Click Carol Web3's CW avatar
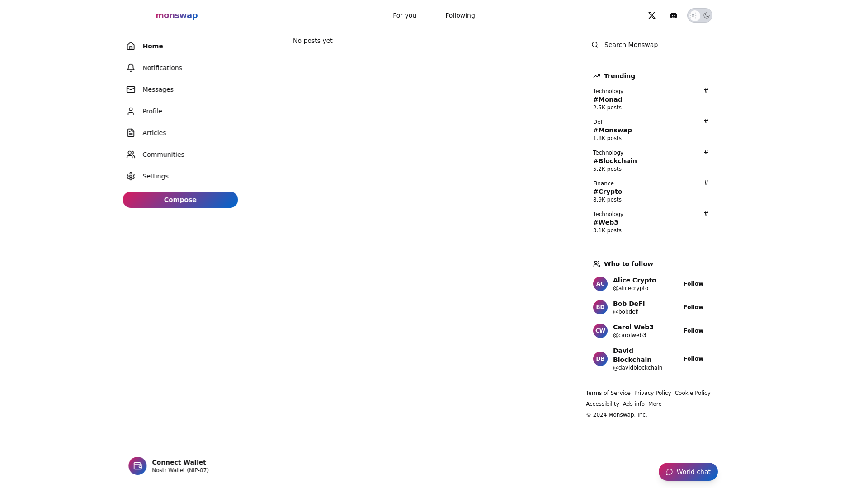This screenshot has width=868, height=488. [600, 331]
